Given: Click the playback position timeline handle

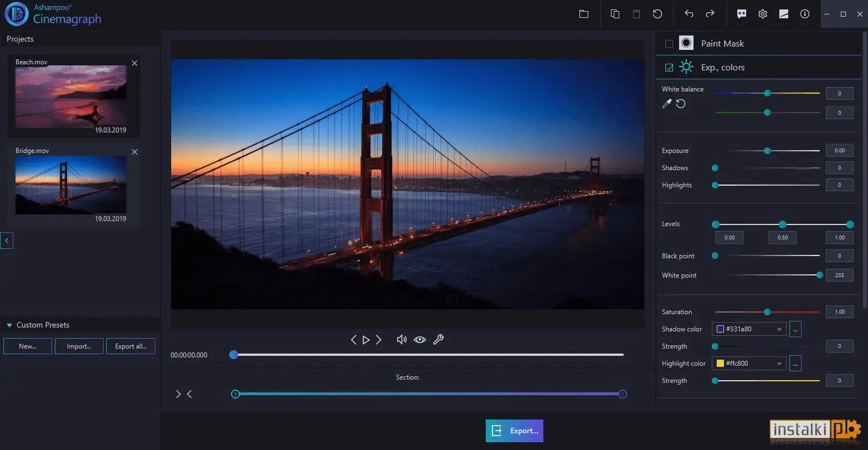Looking at the screenshot, I should (234, 355).
